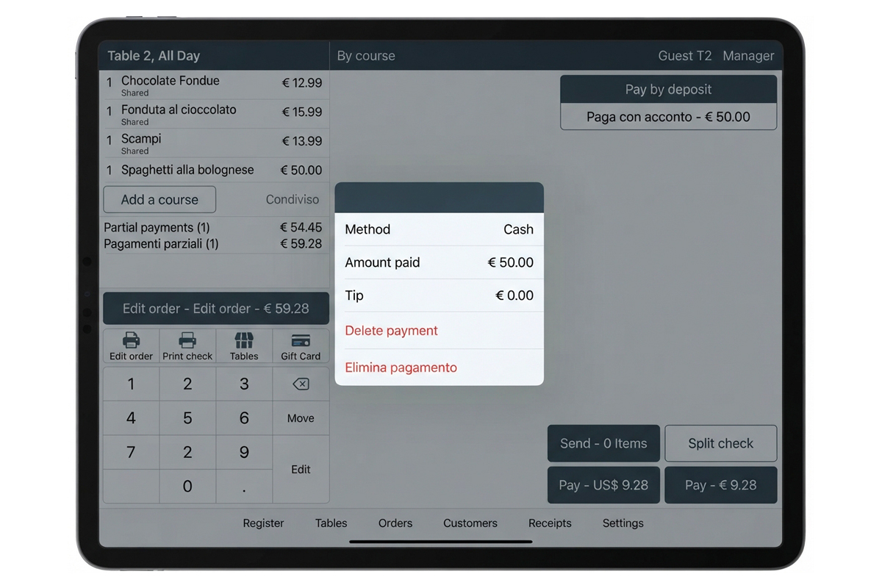The width and height of the screenshot is (882, 588).
Task: Click the Table 2, All Day title
Action: (x=154, y=56)
